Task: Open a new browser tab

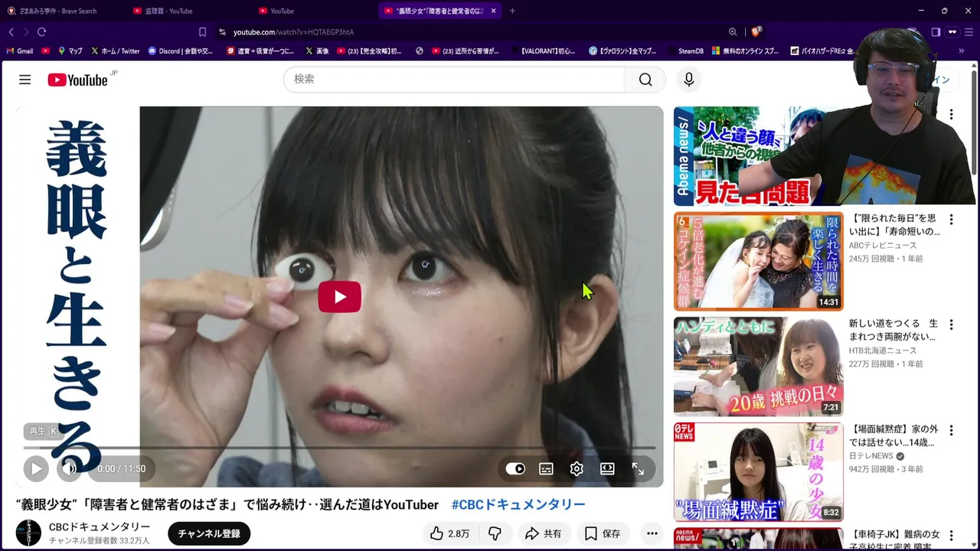Action: click(512, 11)
